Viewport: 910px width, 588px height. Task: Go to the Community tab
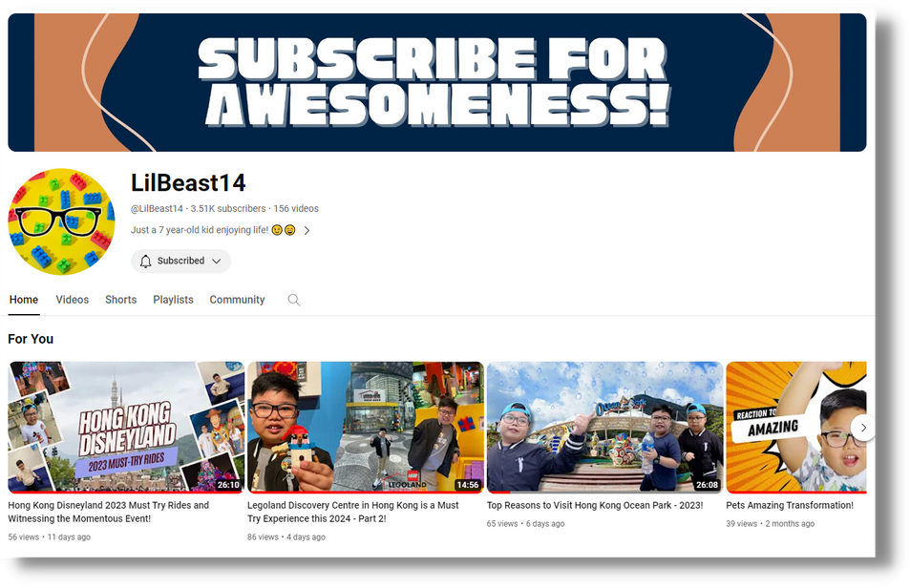237,300
